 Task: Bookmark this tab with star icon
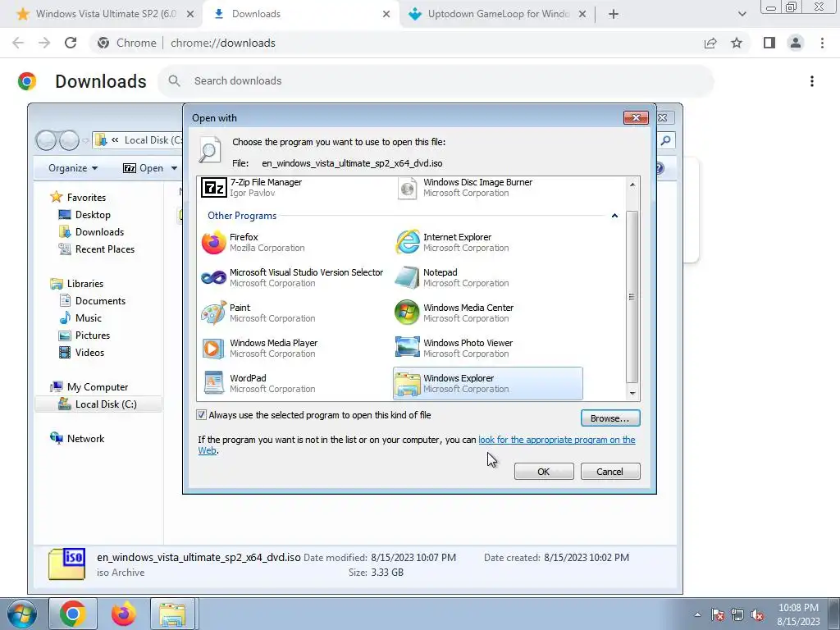tap(737, 43)
